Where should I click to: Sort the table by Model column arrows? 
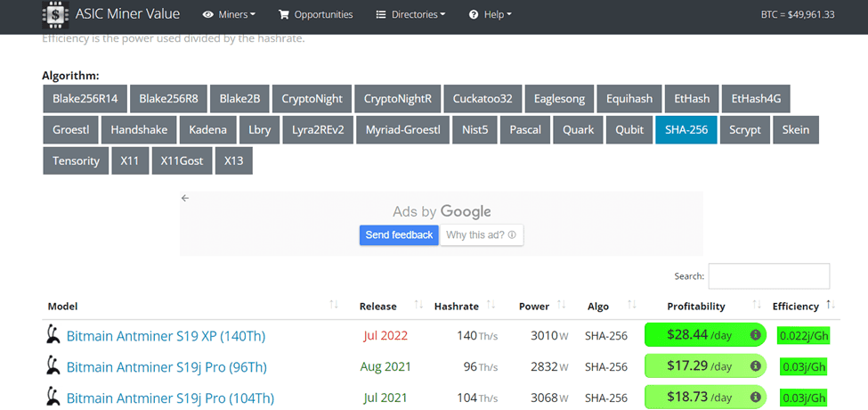tap(334, 305)
